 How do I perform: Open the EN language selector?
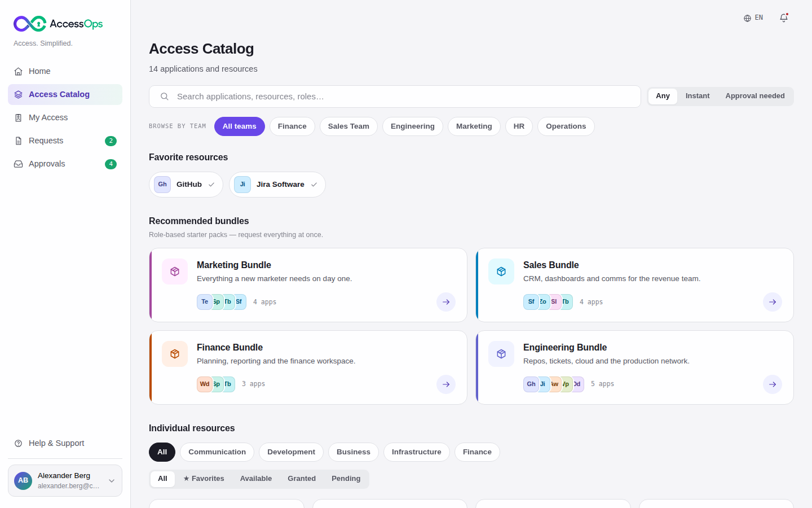click(753, 18)
